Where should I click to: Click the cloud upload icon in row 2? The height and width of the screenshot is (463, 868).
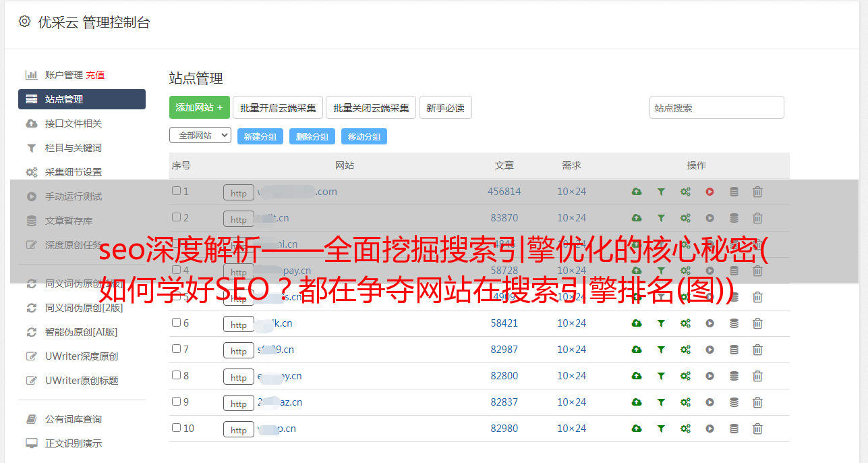point(637,218)
